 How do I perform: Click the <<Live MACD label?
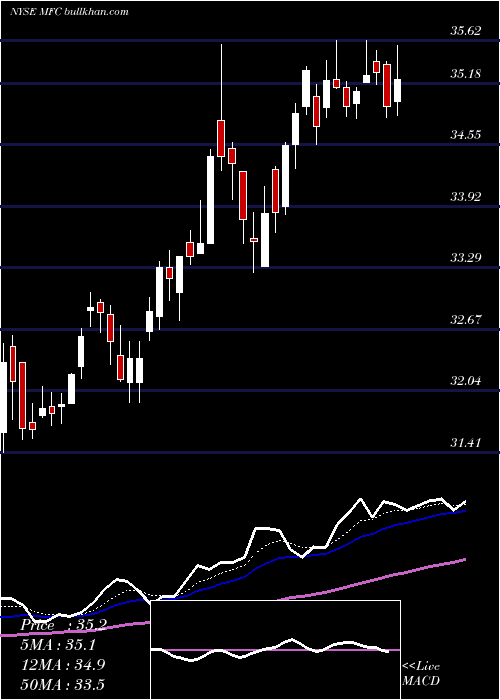tap(421, 673)
